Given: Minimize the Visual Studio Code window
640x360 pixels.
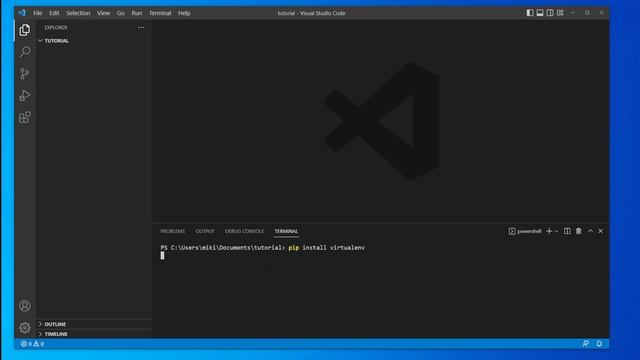Looking at the screenshot, I should 573,13.
